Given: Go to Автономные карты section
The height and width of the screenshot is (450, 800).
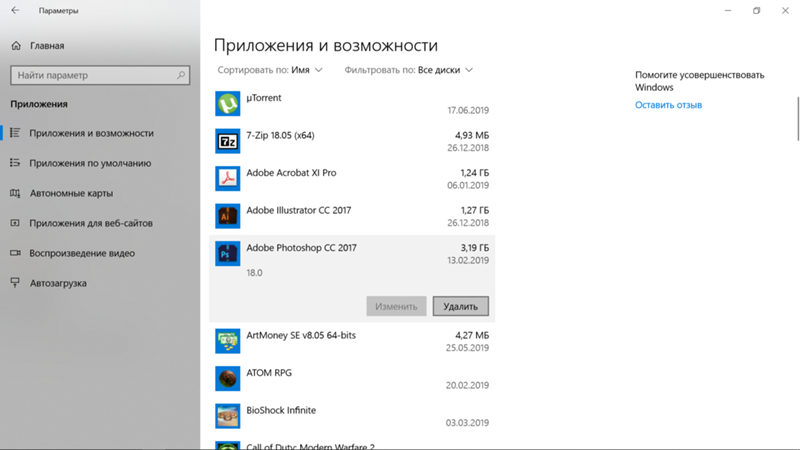Looking at the screenshot, I should coord(71,193).
